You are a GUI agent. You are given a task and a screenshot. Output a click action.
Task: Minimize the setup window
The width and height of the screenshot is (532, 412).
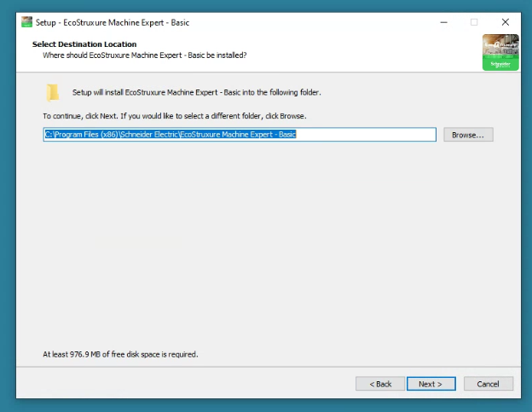coord(444,22)
